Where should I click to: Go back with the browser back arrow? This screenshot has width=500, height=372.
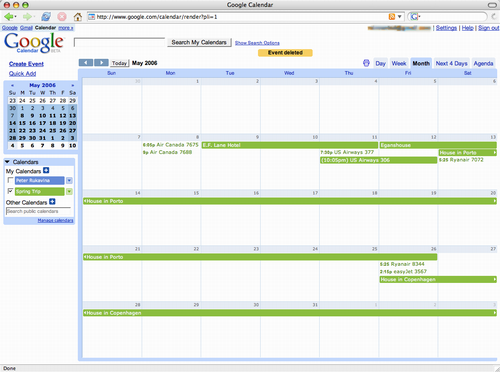coord(9,16)
